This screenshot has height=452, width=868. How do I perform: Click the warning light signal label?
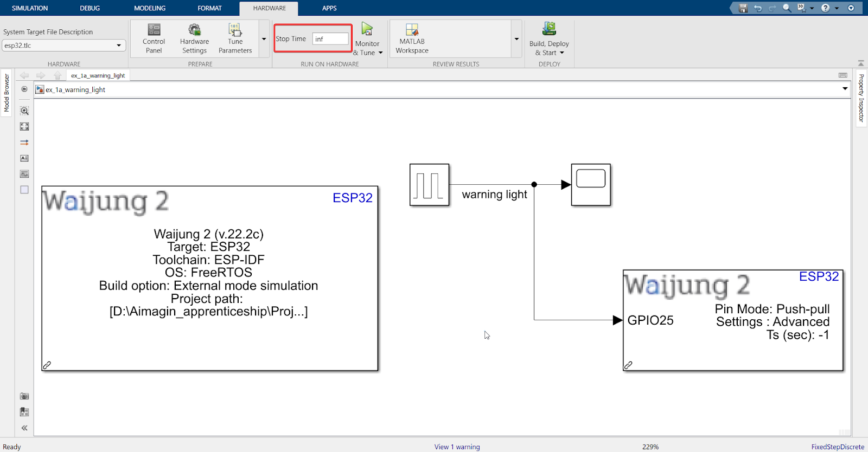coord(494,195)
